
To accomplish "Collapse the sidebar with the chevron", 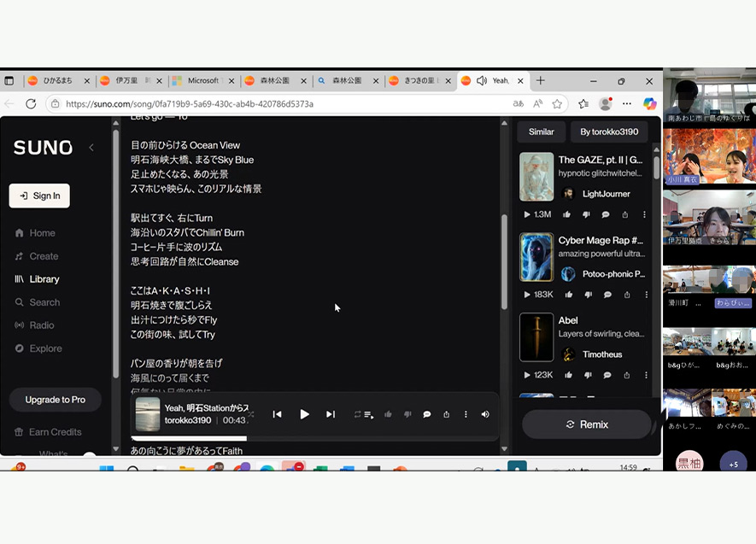I will pos(91,147).
